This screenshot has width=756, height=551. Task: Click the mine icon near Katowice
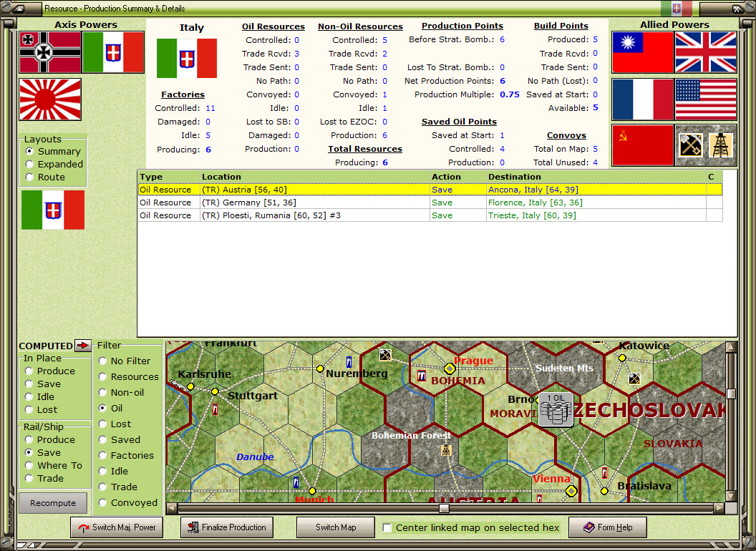(x=634, y=379)
